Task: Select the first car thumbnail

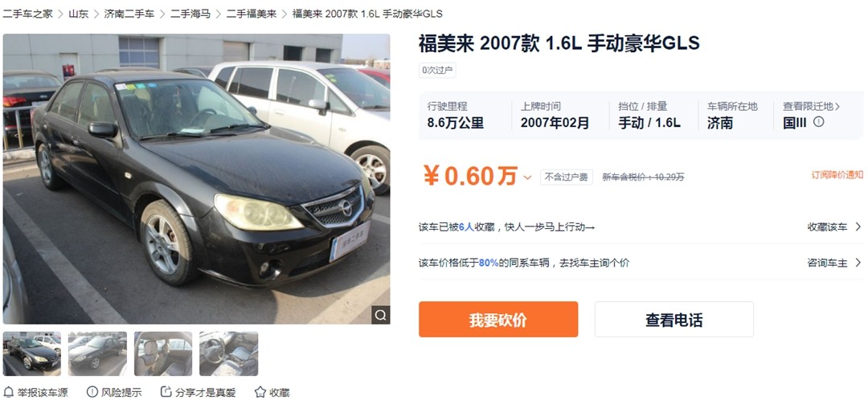Action: point(32,353)
